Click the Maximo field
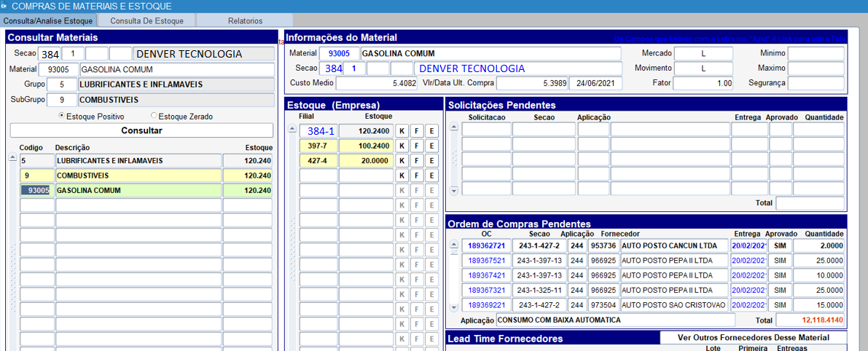This screenshot has width=868, height=351. point(816,68)
